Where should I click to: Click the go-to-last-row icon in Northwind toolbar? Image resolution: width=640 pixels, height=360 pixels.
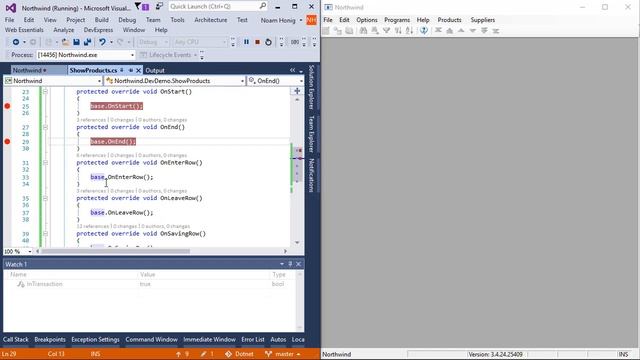[x=496, y=31]
